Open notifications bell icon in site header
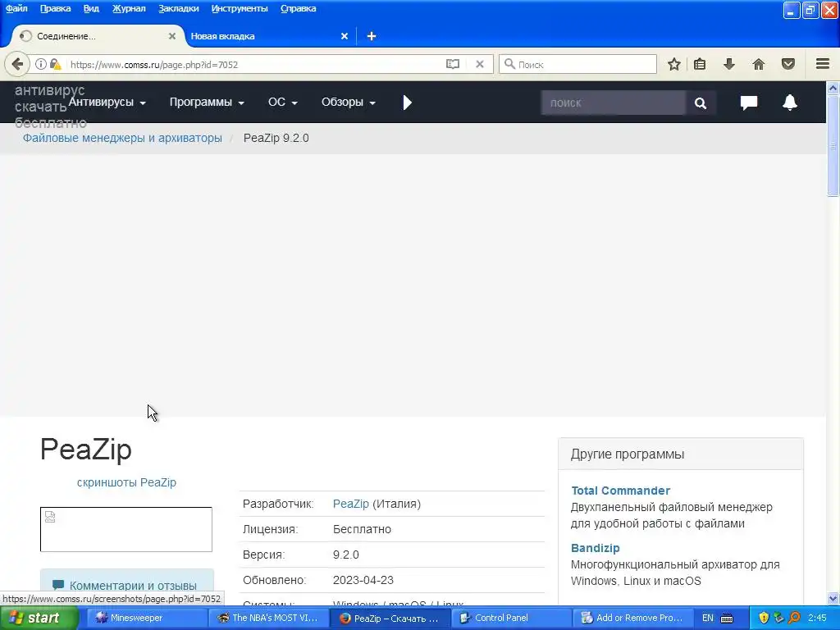Viewport: 840px width, 630px height. tap(790, 103)
